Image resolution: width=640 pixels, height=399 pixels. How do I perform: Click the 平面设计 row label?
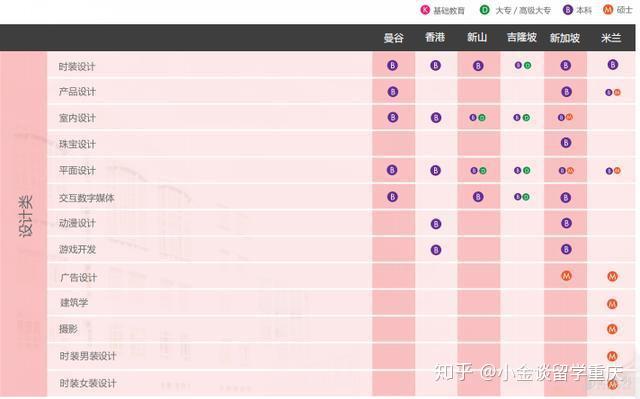point(77,171)
